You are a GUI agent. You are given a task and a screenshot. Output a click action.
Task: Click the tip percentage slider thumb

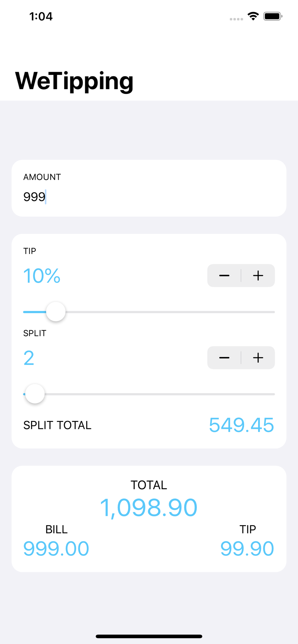click(x=56, y=312)
